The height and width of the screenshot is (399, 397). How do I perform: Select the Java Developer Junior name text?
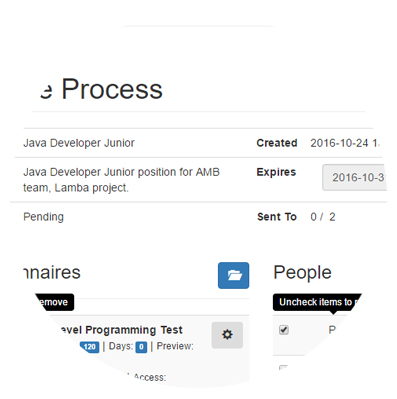(79, 143)
